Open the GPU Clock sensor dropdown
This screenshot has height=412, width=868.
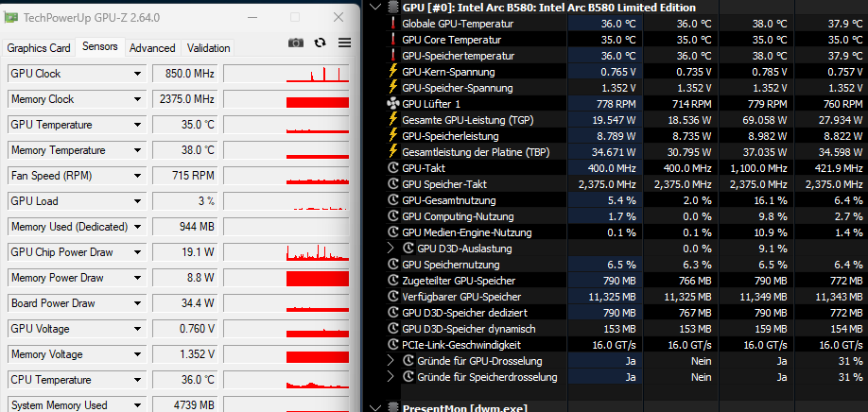pos(137,74)
